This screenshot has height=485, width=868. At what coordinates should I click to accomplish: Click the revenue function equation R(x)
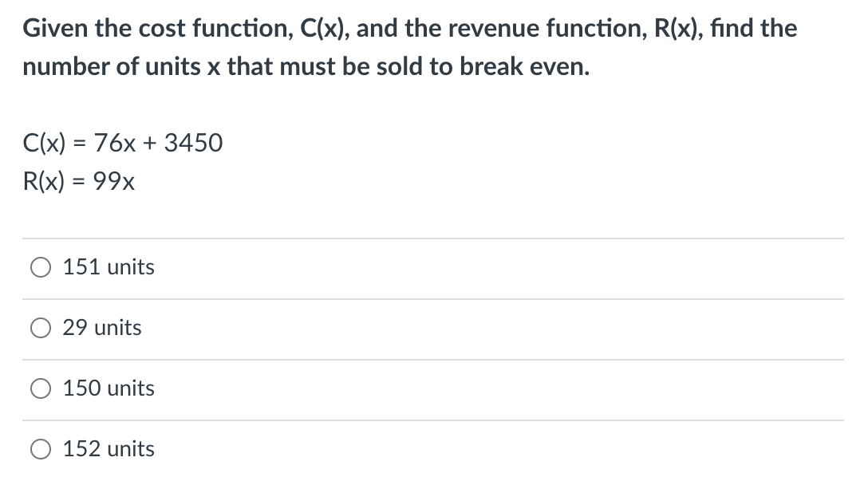(80, 182)
